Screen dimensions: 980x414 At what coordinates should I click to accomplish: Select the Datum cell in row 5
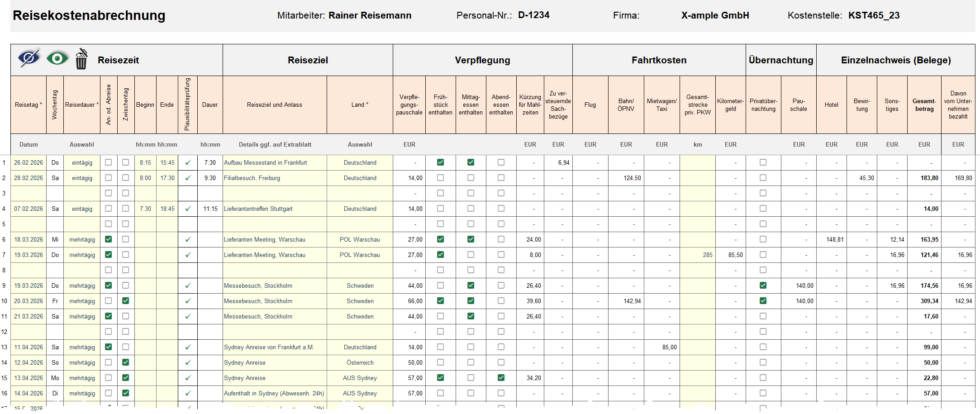pos(29,224)
